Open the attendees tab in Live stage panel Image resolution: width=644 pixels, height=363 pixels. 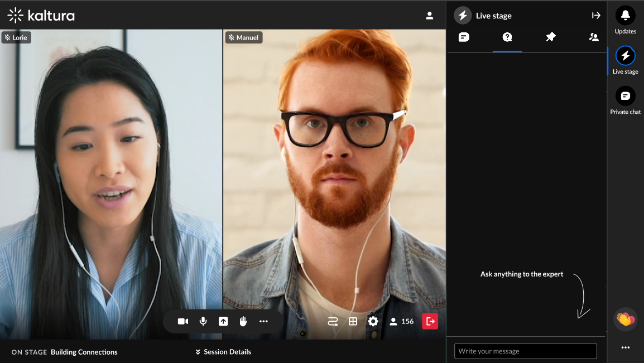click(593, 37)
